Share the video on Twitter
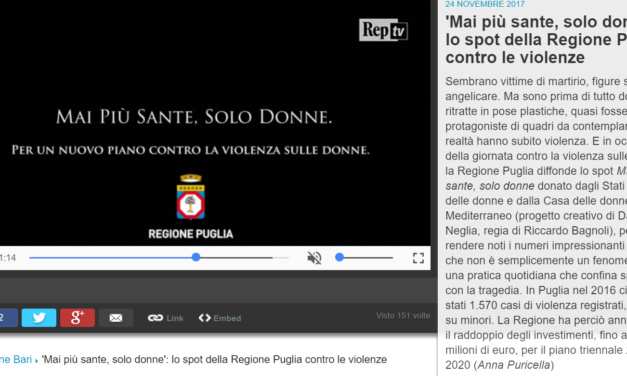 pos(39,318)
